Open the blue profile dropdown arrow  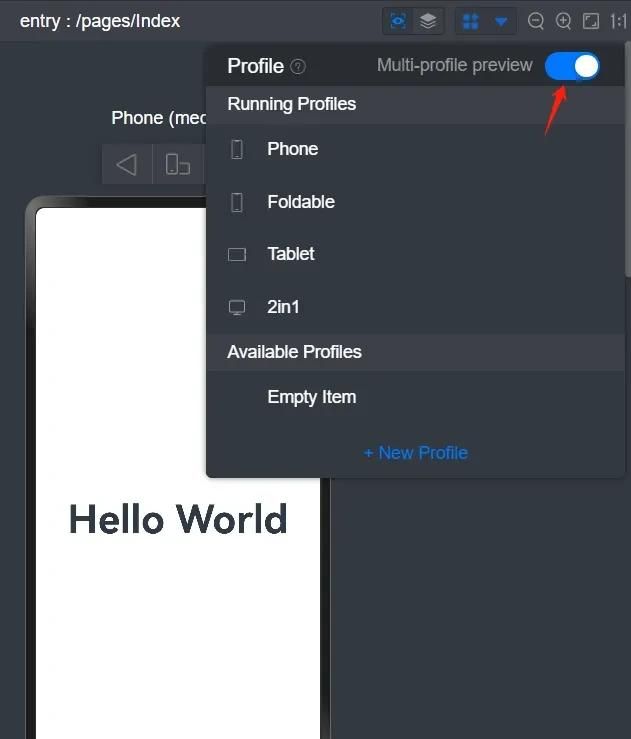pyautogui.click(x=501, y=21)
